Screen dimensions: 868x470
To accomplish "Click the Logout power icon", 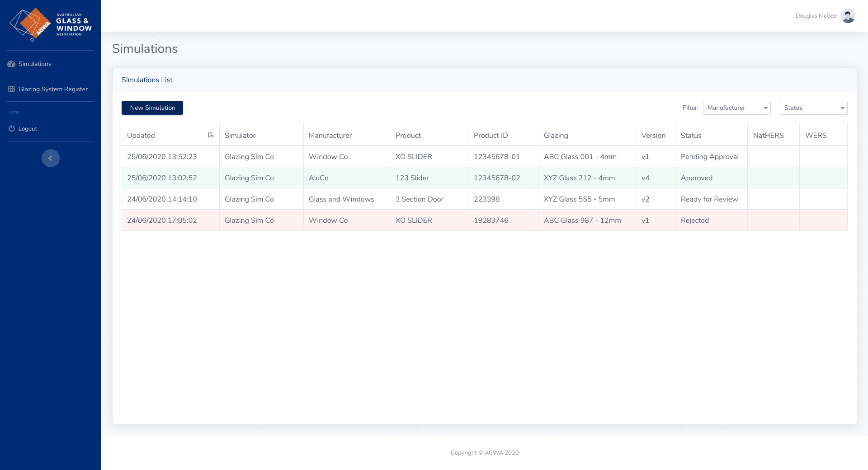I will [x=11, y=128].
